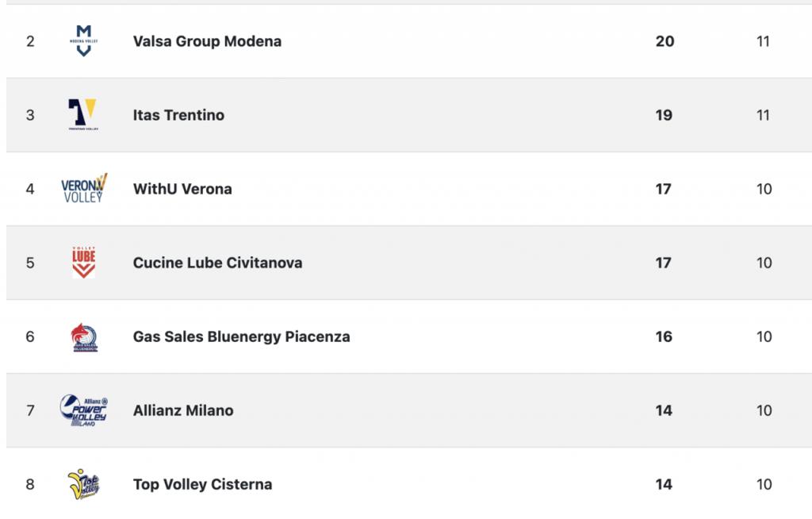
Task: Open the Cucine Lube Civitanova team name
Action: coord(217,263)
